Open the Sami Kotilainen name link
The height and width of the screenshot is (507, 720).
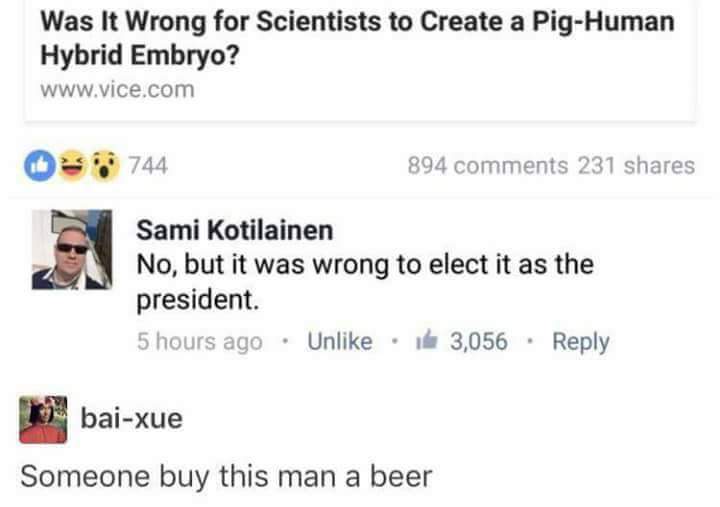tap(234, 229)
